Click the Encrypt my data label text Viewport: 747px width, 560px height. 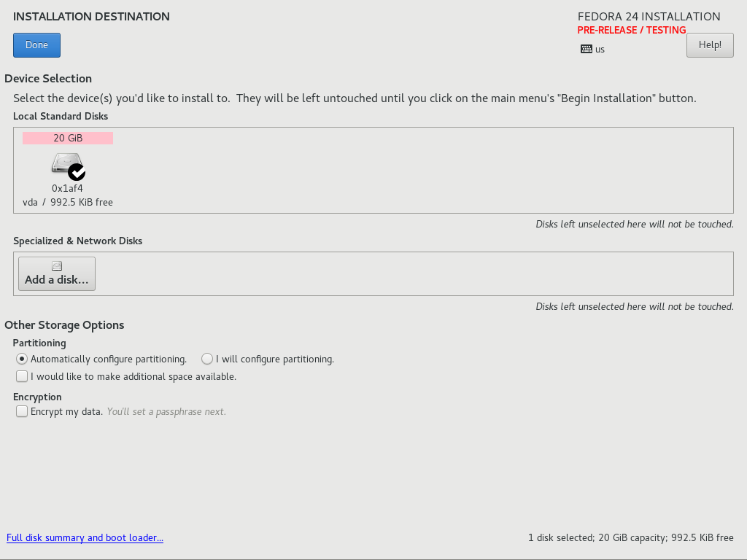coord(66,411)
